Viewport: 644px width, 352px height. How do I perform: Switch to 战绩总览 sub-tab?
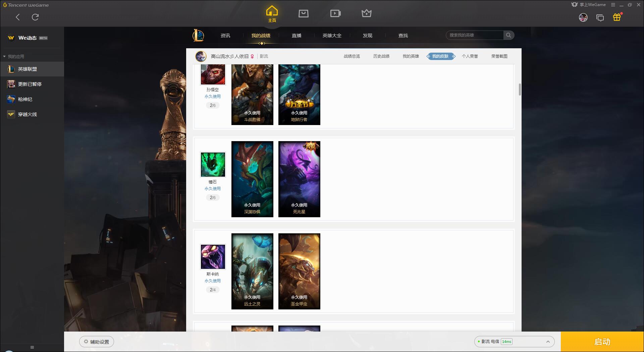pyautogui.click(x=352, y=56)
